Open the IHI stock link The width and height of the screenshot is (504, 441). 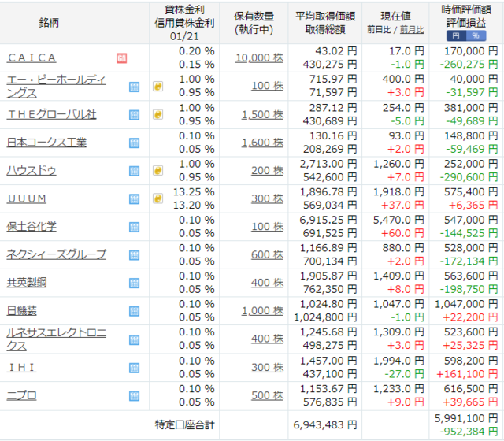pyautogui.click(x=21, y=368)
